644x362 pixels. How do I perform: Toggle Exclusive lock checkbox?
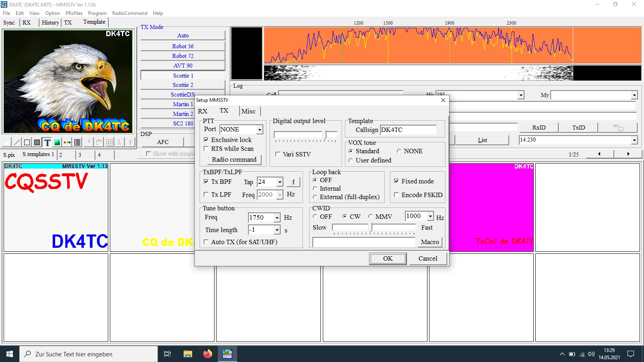coord(206,140)
